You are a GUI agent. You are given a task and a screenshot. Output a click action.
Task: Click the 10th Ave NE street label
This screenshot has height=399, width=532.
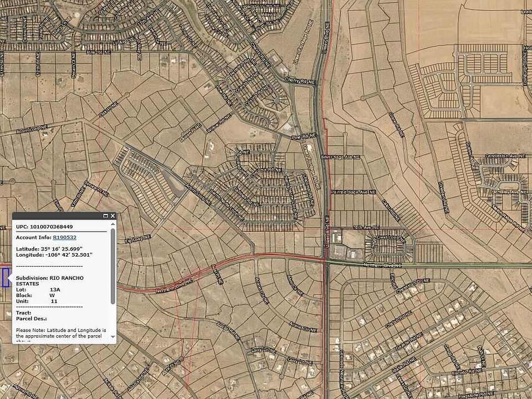[366, 228]
